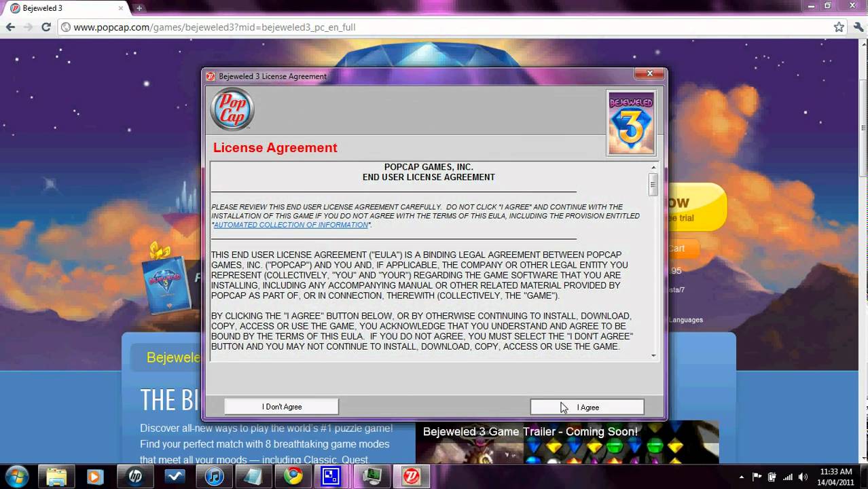Screen dimensions: 868x489
Task: Select the Bejeweled 3 browser tab
Action: tap(65, 8)
